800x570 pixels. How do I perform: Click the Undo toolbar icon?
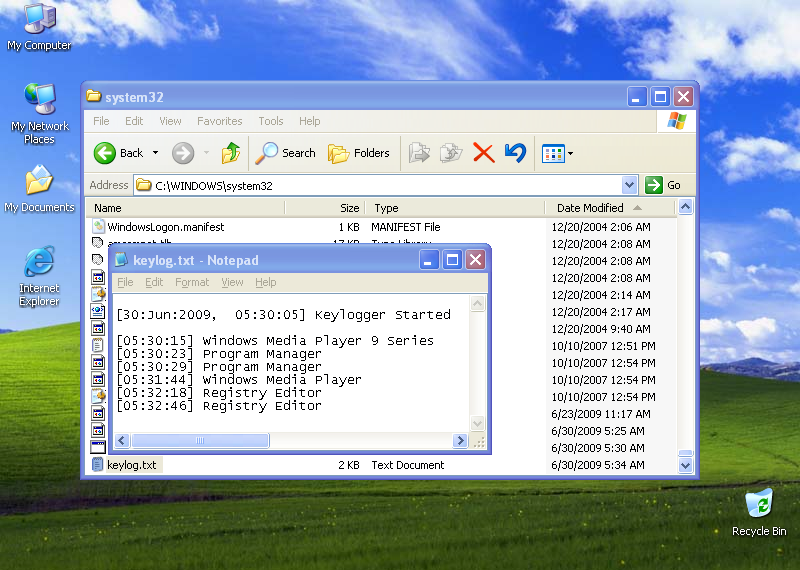515,153
